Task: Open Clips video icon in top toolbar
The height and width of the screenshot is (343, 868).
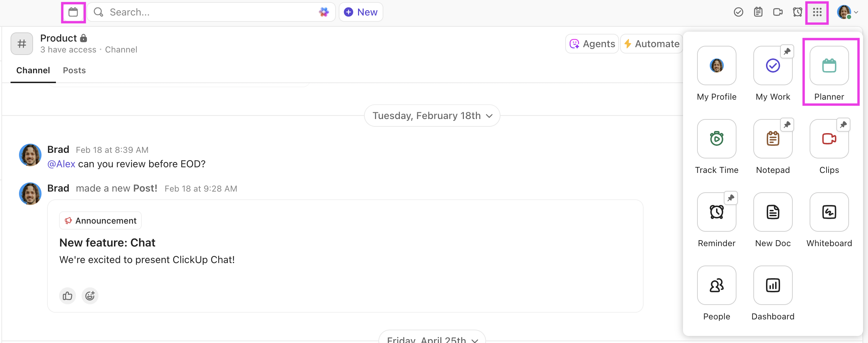Action: [778, 12]
